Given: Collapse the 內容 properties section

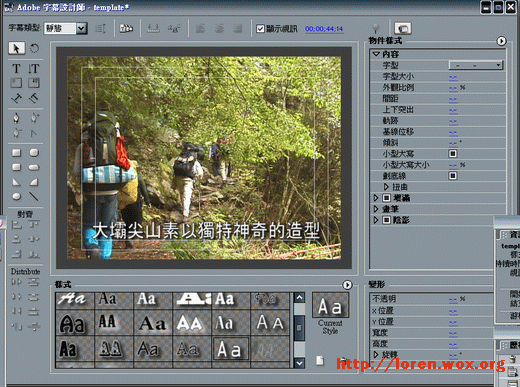Looking at the screenshot, I should pyautogui.click(x=376, y=54).
